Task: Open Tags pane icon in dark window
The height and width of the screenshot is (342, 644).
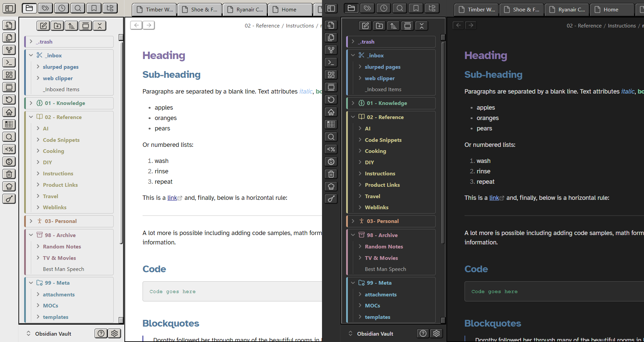Action: click(367, 8)
